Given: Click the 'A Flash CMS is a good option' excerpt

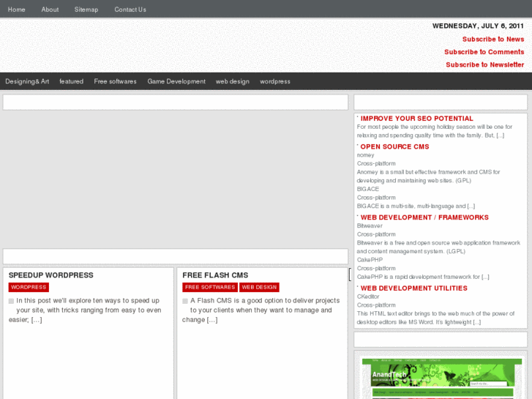Looking at the screenshot, I should pos(261,310).
